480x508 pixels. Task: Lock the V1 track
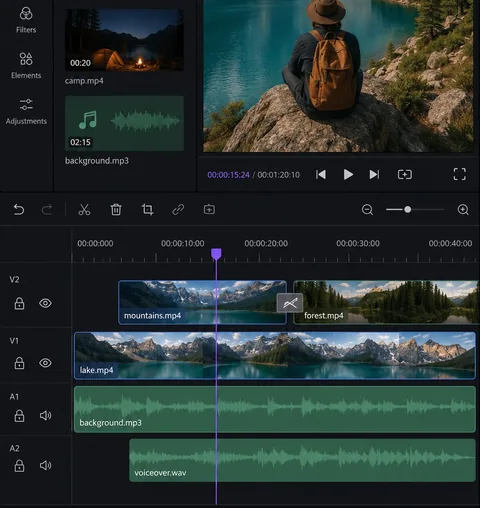(19, 363)
